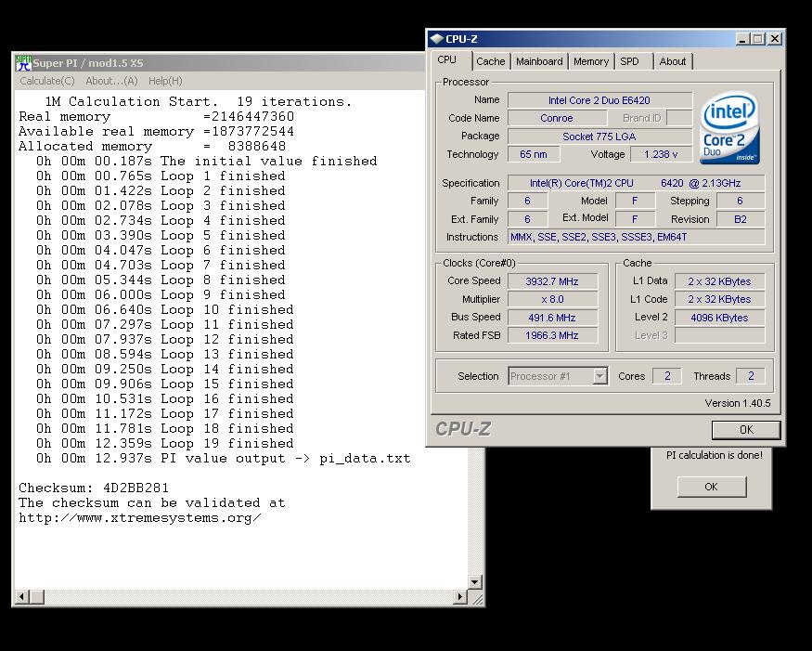Image resolution: width=812 pixels, height=651 pixels.
Task: Click the Rated FSB value 1966.3 MHz
Action: tap(552, 335)
